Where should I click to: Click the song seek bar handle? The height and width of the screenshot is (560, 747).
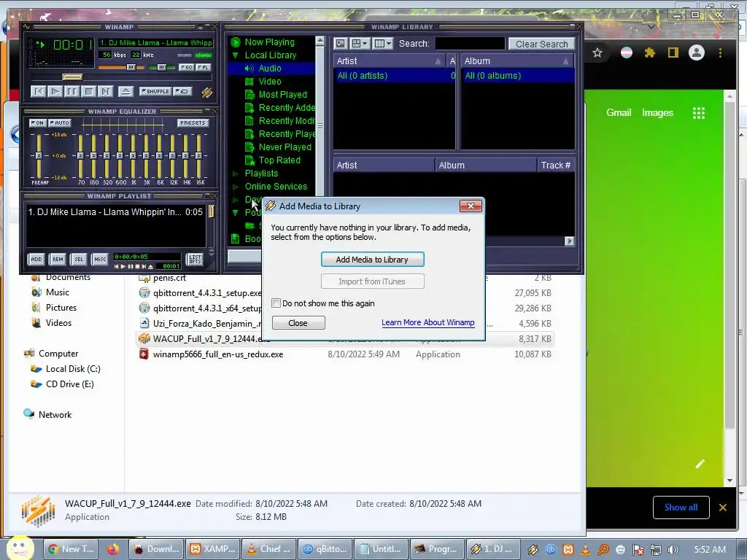[72, 77]
